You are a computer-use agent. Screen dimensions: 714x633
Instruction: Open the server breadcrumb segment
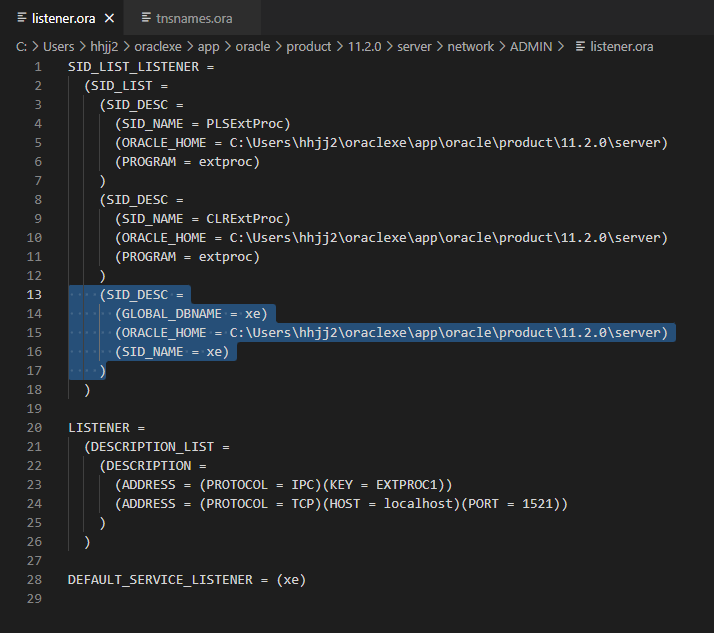click(x=414, y=46)
